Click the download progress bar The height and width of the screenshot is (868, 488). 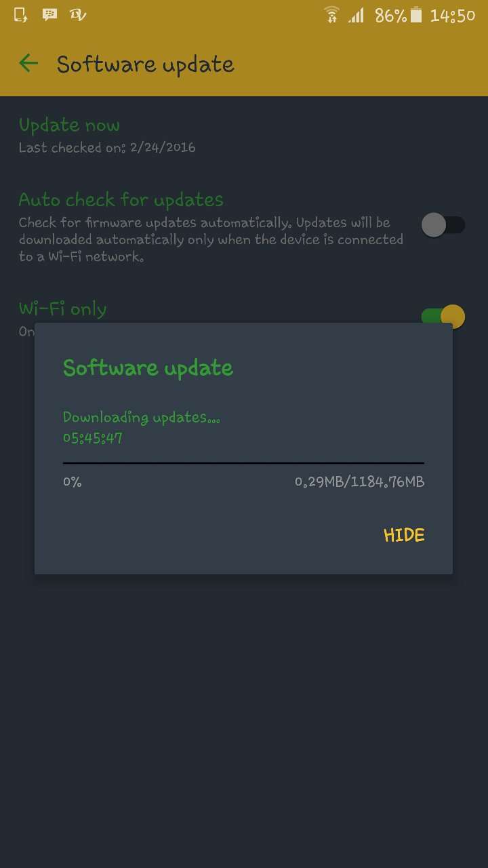click(243, 463)
